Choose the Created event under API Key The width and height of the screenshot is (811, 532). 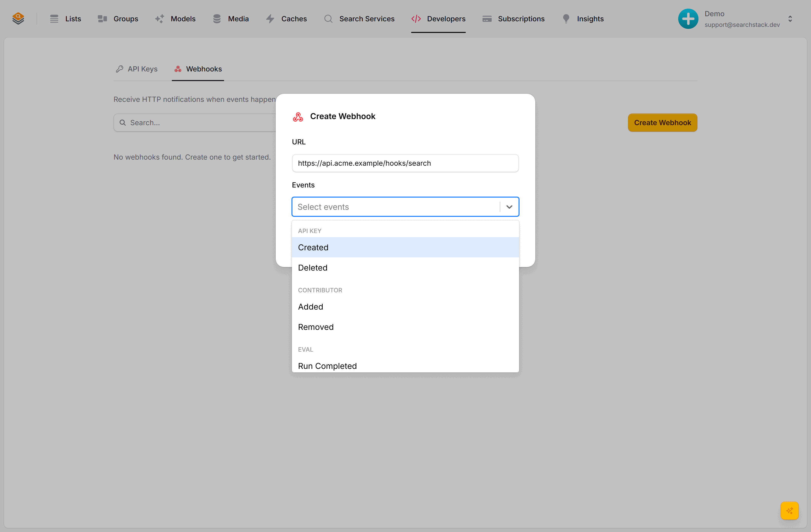(x=405, y=247)
